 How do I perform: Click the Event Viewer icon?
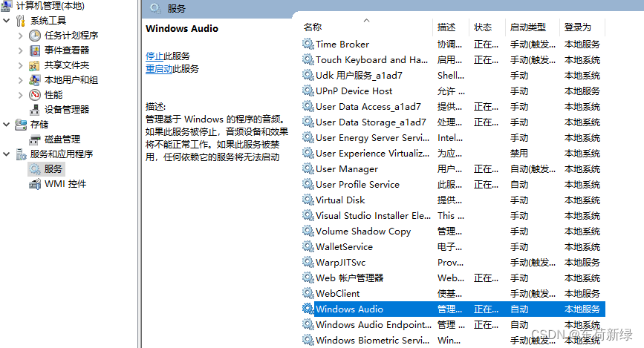pos(35,50)
